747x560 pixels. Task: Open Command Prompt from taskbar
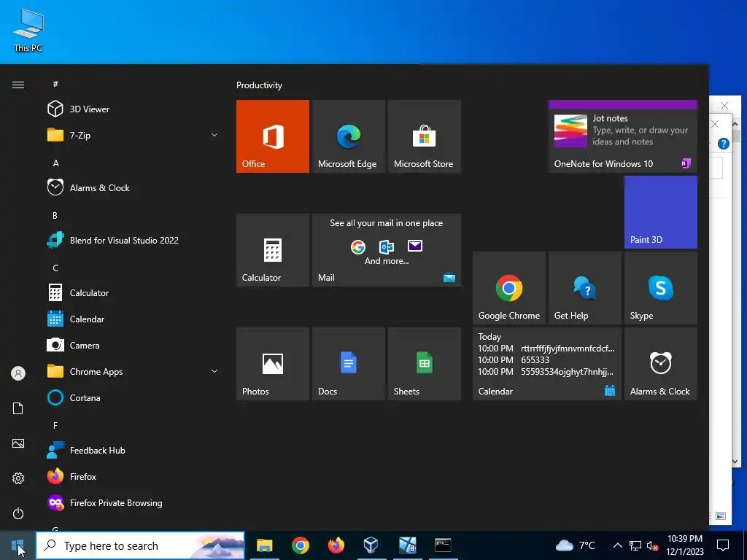[x=443, y=545]
